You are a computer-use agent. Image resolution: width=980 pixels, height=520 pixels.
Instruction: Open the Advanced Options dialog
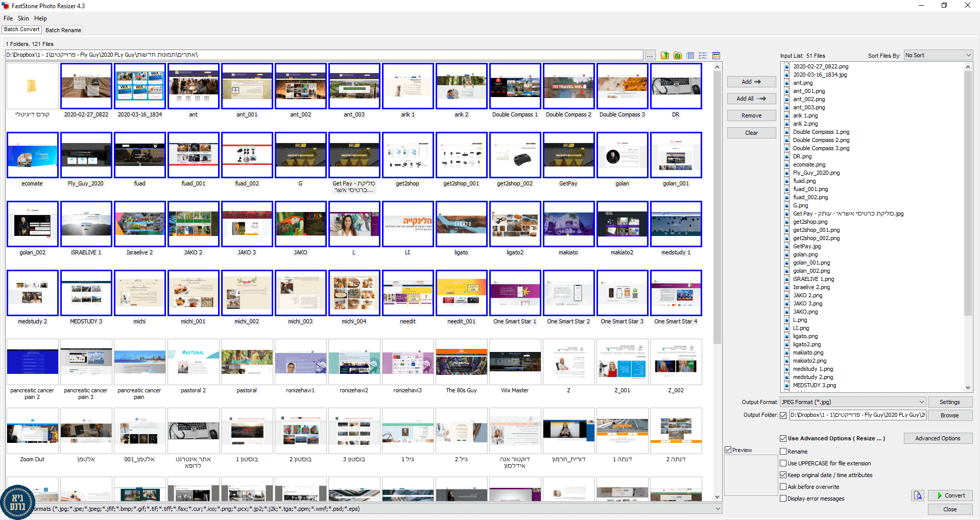(938, 438)
